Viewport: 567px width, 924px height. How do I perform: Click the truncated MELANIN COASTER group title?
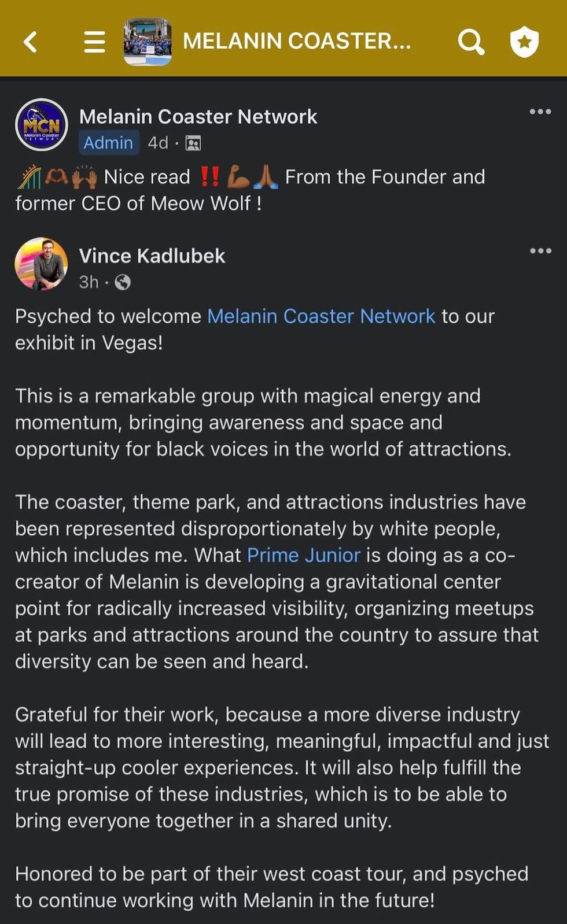(x=297, y=41)
